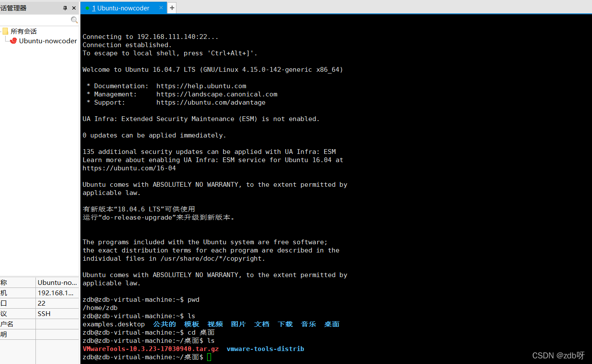592x364 pixels.
Task: Pin the session manager panel
Action: pos(65,8)
